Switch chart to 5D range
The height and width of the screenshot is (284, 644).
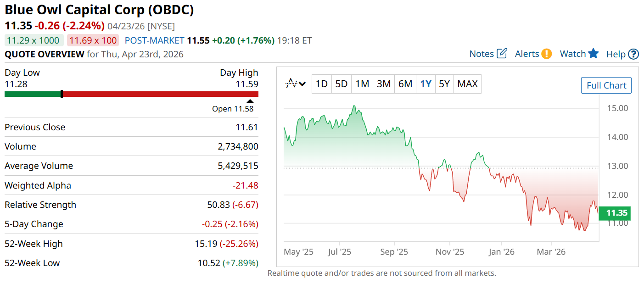coord(341,84)
